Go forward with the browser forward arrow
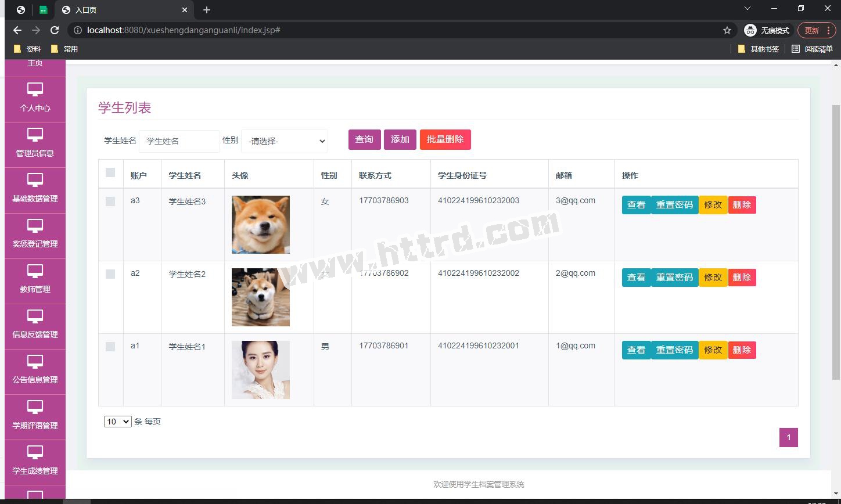Image resolution: width=841 pixels, height=504 pixels. tap(36, 30)
